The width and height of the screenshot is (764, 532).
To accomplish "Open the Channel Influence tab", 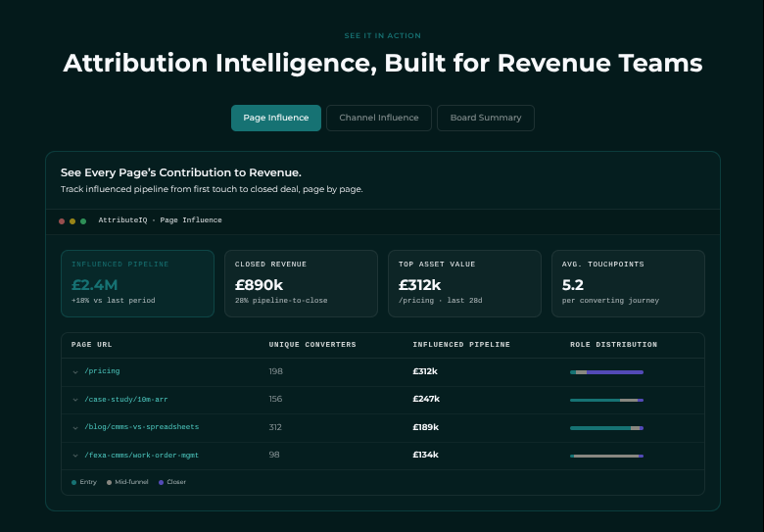I will point(379,118).
